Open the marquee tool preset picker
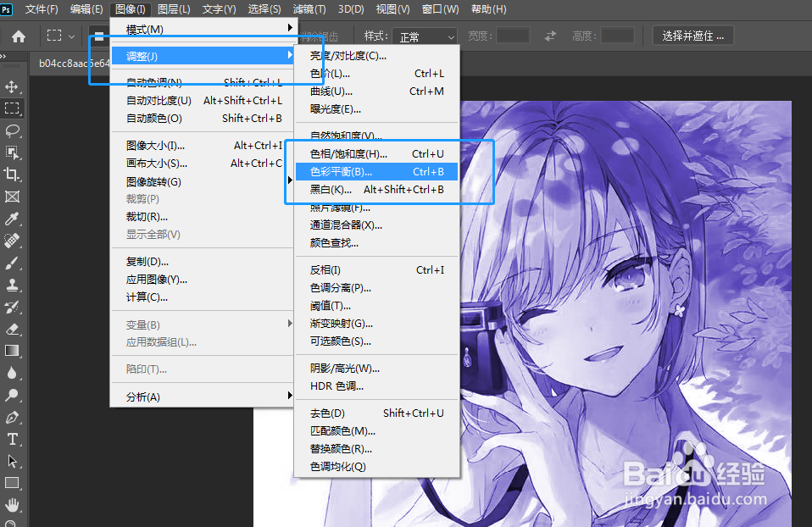Image resolution: width=812 pixels, height=527 pixels. click(71, 36)
